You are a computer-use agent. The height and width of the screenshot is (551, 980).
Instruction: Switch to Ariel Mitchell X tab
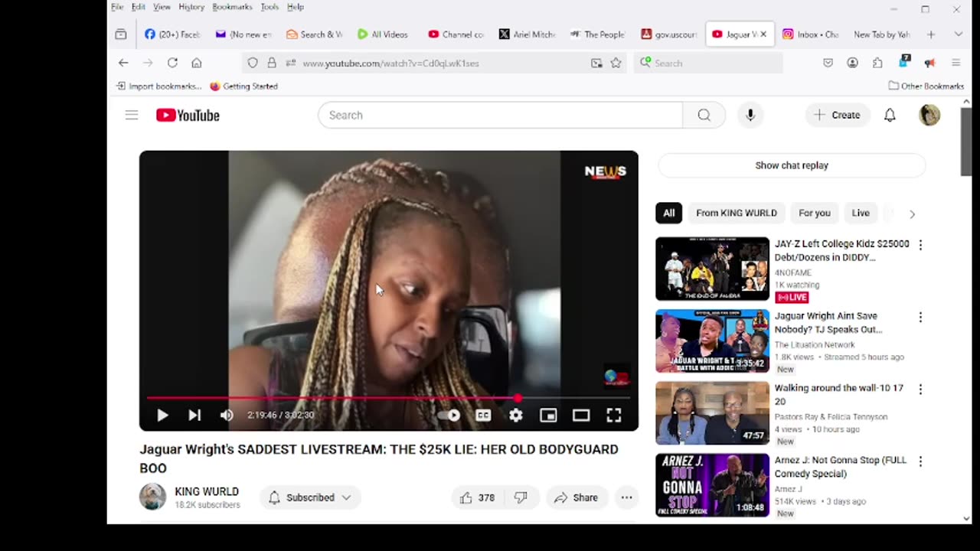[527, 34]
